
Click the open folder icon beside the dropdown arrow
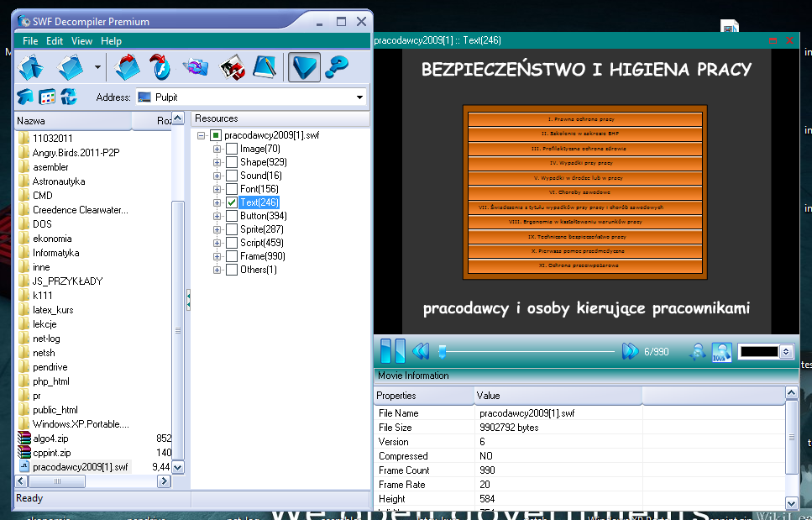pyautogui.click(x=70, y=67)
